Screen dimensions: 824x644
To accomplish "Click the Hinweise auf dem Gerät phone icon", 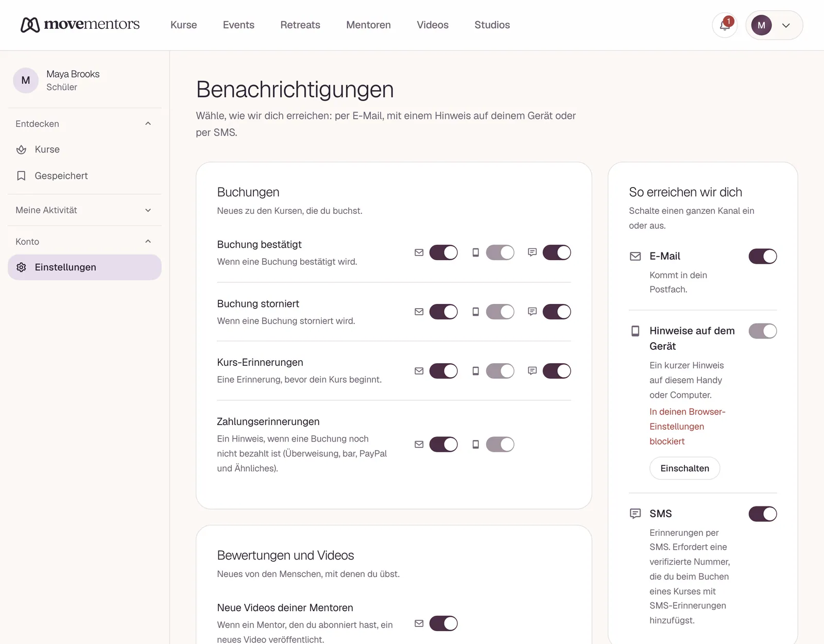I will click(636, 331).
